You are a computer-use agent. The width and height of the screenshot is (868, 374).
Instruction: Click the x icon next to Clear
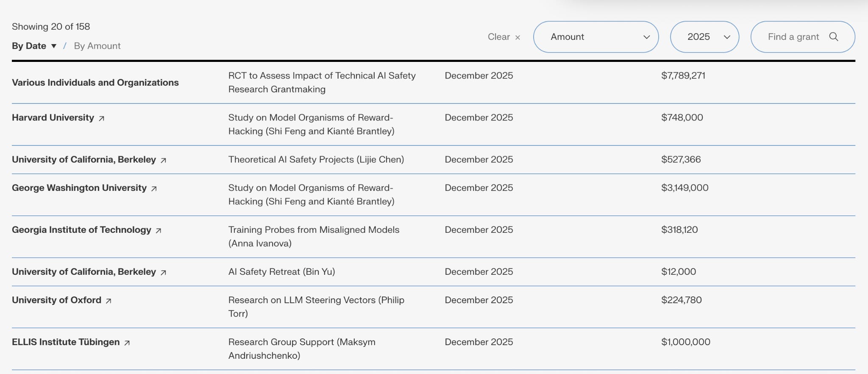pyautogui.click(x=517, y=37)
